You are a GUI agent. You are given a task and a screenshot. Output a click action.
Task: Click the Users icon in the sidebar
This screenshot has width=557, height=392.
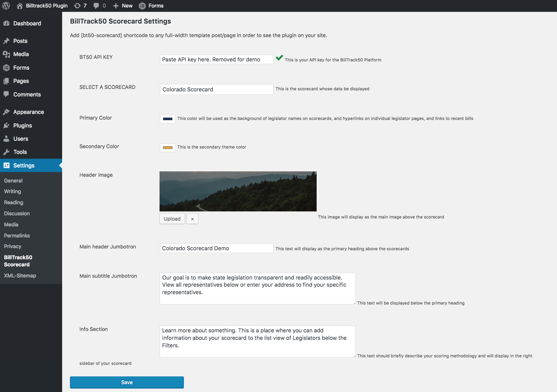[x=7, y=139]
